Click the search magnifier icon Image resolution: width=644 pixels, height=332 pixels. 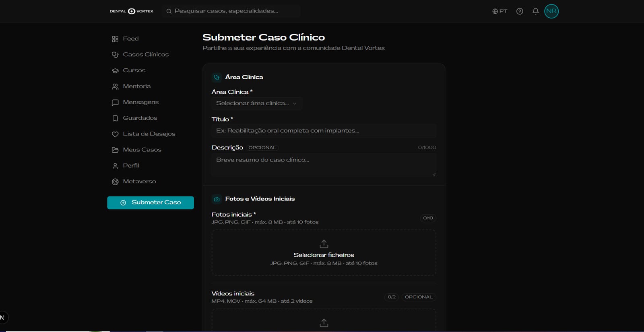tap(169, 11)
